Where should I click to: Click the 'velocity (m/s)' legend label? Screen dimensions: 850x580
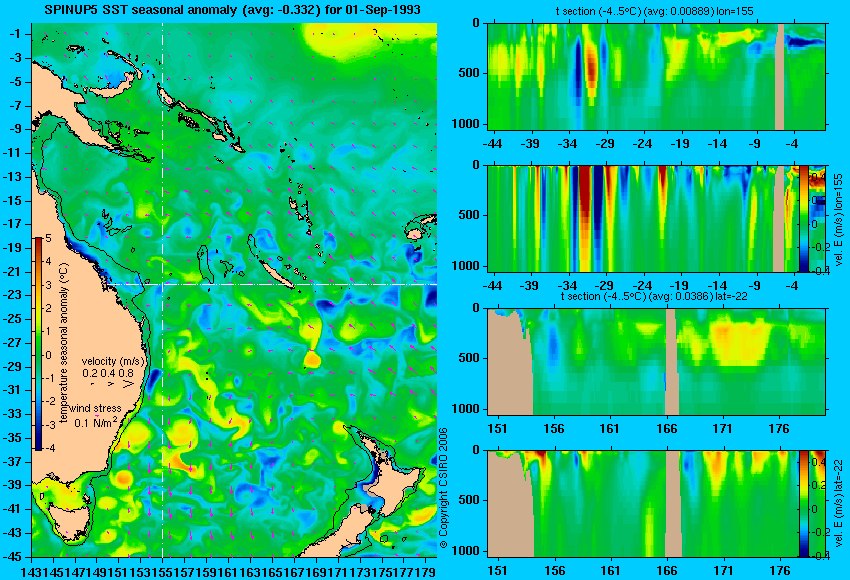pos(113,361)
